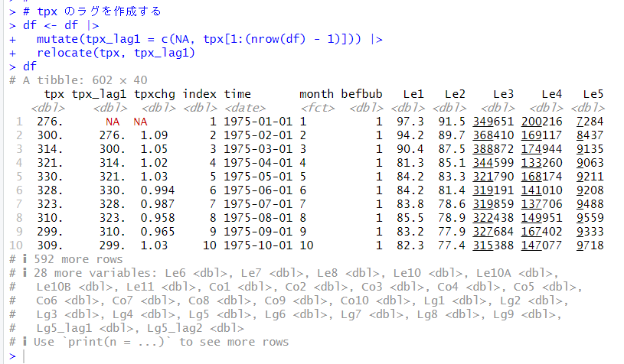Viewport: 624px width, 364px height.
Task: Click the Le1 value '94.2'
Action: pyautogui.click(x=410, y=135)
